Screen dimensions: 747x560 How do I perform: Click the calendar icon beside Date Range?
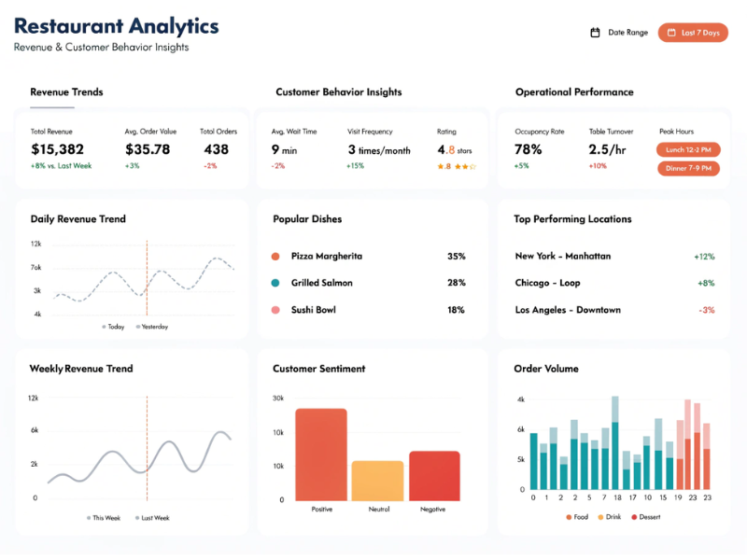595,32
